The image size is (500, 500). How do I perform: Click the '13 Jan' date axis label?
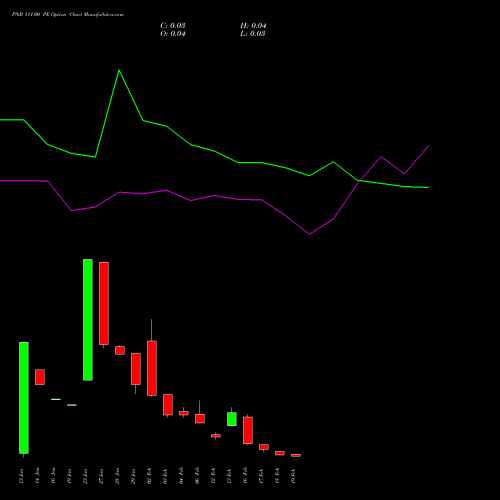coord(22,476)
